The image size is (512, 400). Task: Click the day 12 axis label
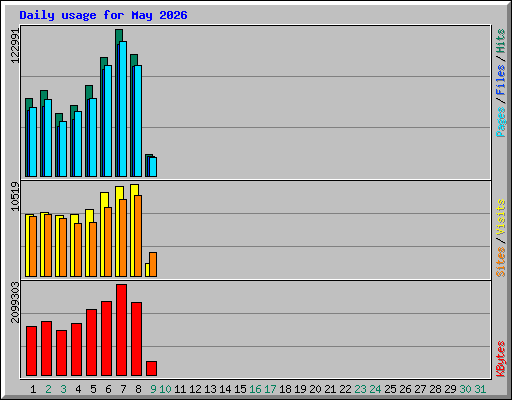pyautogui.click(x=195, y=389)
